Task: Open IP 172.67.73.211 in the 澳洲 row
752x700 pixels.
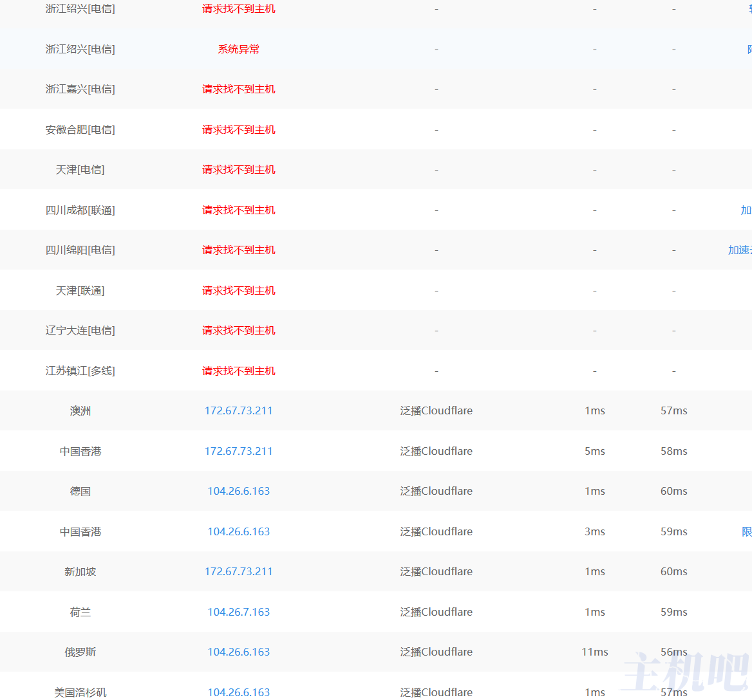Action: point(238,410)
